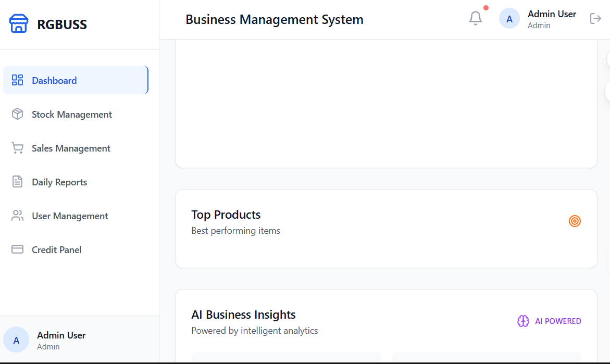The height and width of the screenshot is (364, 610).
Task: Open Daily Reports page
Action: (x=59, y=182)
